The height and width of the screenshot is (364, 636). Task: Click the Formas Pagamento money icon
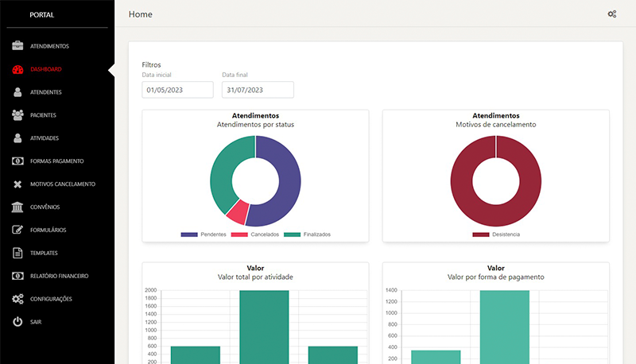click(x=17, y=161)
